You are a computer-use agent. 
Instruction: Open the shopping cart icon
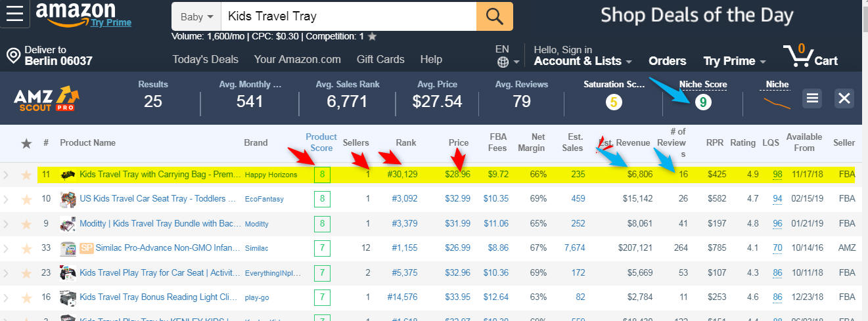(797, 57)
